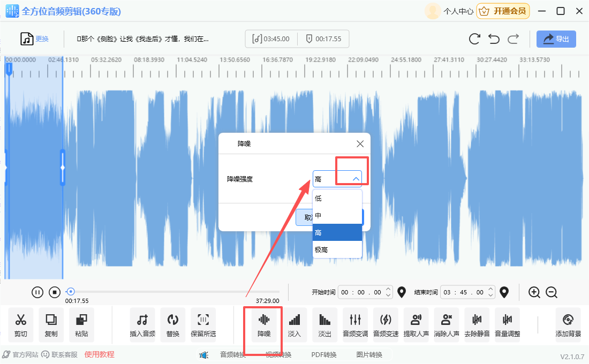This screenshot has height=364, width=589.
Task: Open the 音频变调 pitch change tool
Action: [x=355, y=324]
